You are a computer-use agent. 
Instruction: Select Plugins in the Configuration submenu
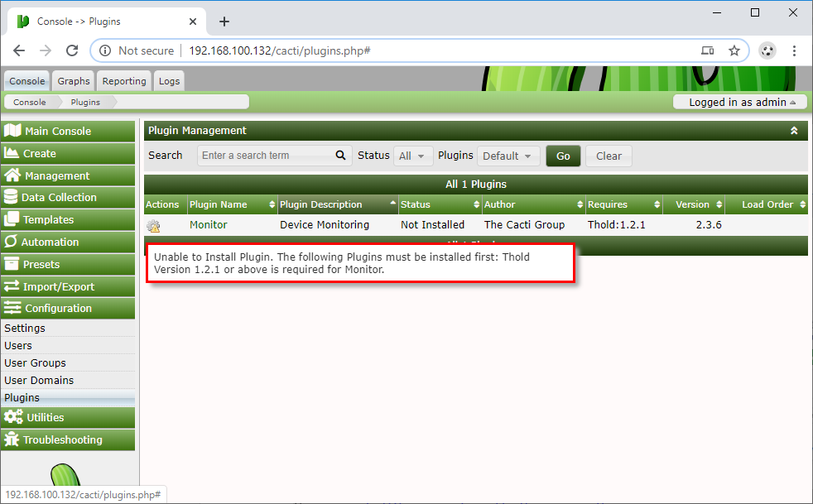tap(68, 398)
